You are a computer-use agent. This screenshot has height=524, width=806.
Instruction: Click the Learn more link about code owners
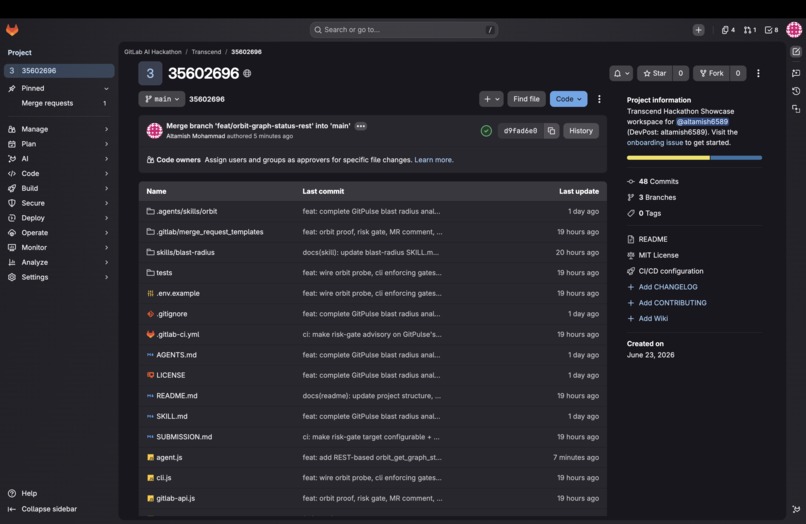coord(434,160)
